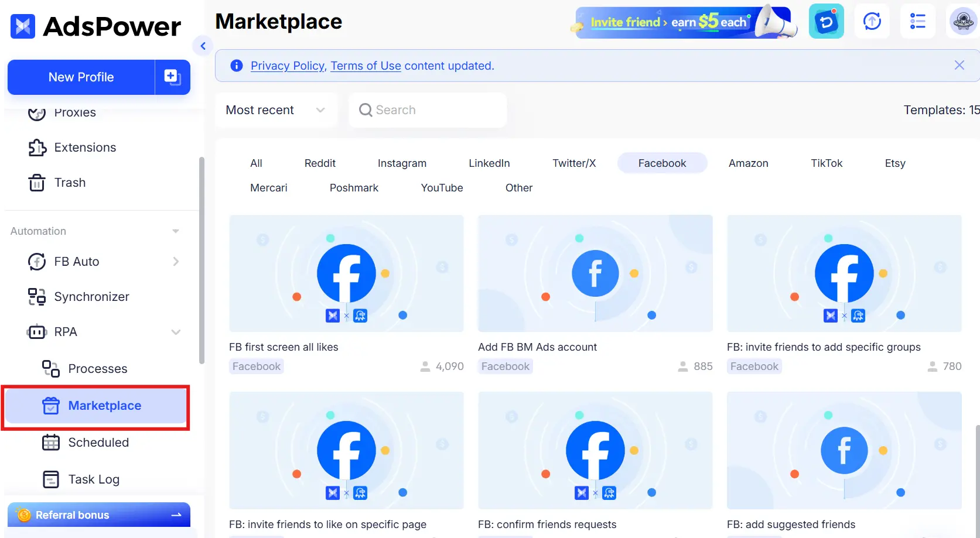
Task: Open the Privacy Policy link
Action: 288,66
